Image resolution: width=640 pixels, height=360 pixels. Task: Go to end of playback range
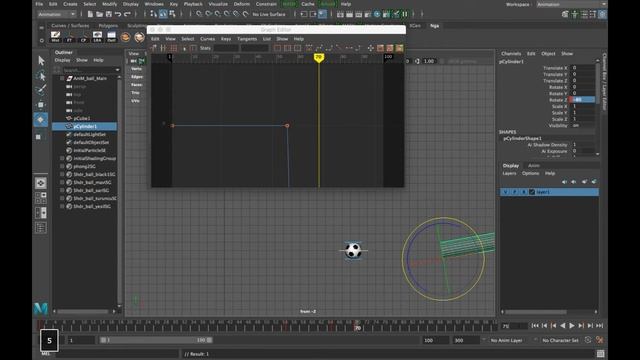pyautogui.click(x=600, y=326)
